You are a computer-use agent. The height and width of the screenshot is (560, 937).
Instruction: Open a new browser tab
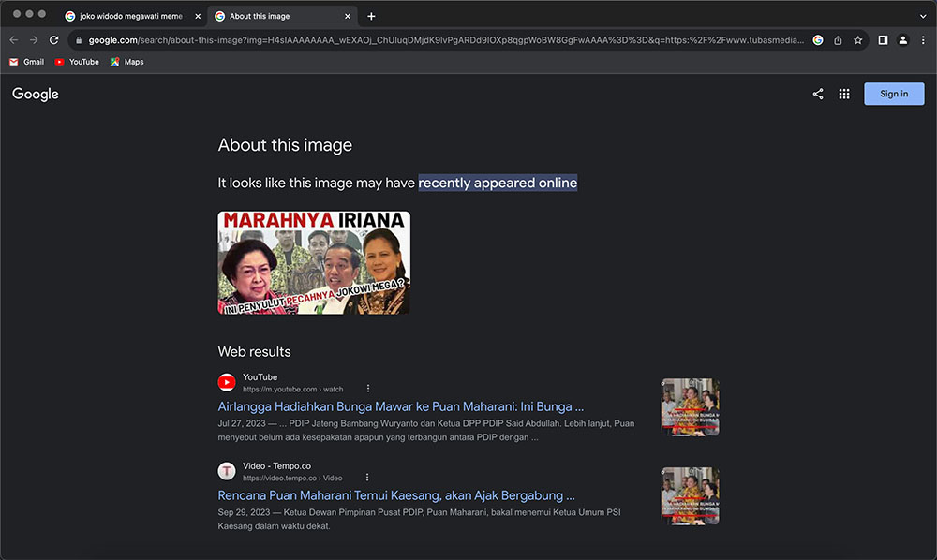point(371,16)
